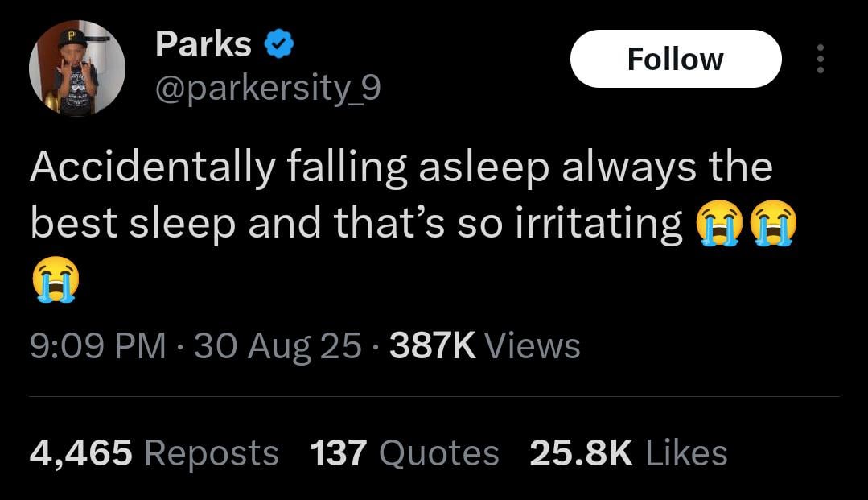Follow the Parks account
Screen dimensions: 868x500
coord(676,59)
